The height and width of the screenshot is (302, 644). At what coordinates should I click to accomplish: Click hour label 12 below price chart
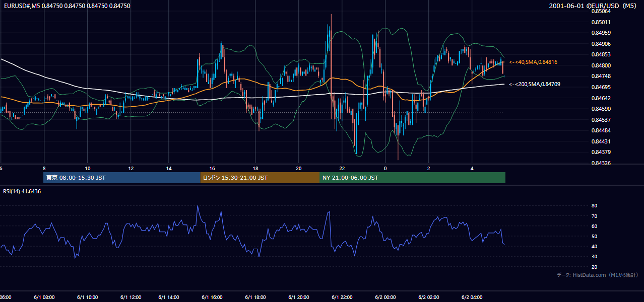(x=131, y=168)
